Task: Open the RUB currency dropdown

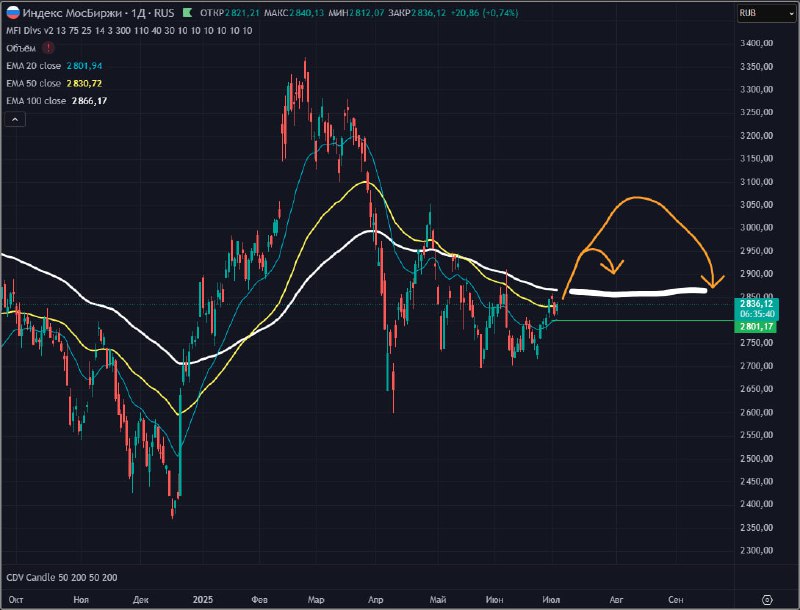Action: click(x=766, y=13)
